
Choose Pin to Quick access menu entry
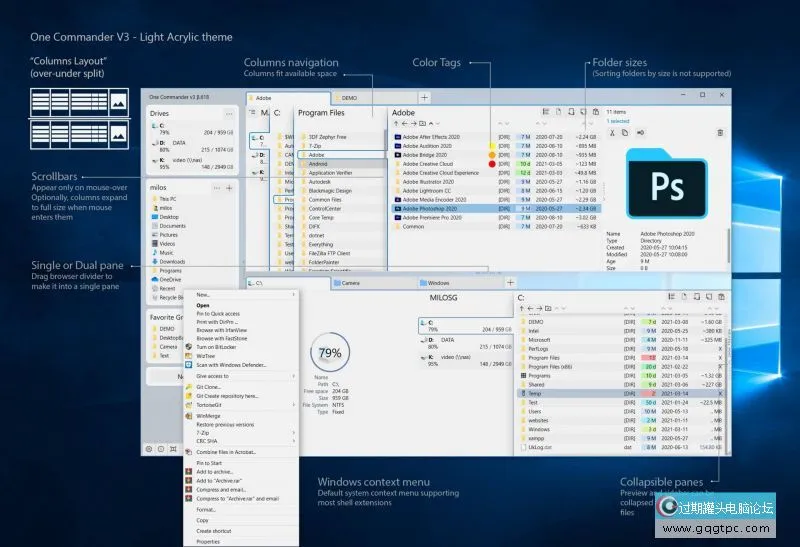tap(219, 314)
